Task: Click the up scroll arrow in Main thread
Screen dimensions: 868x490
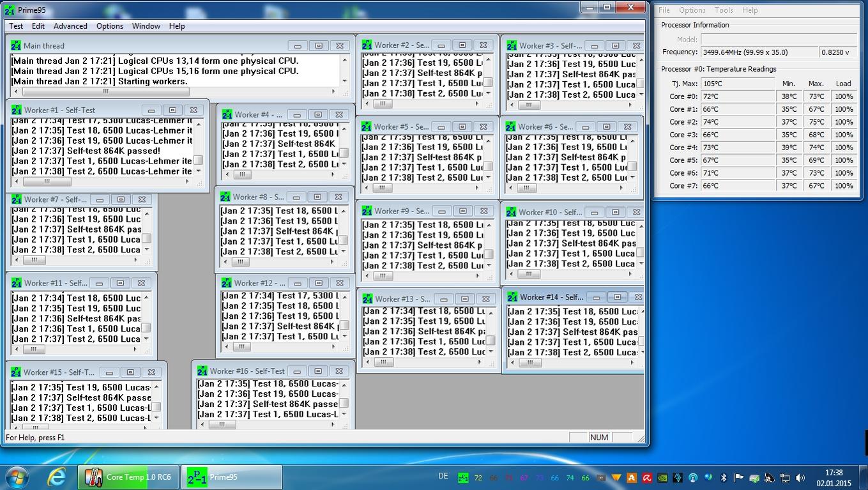Action: pyautogui.click(x=345, y=61)
